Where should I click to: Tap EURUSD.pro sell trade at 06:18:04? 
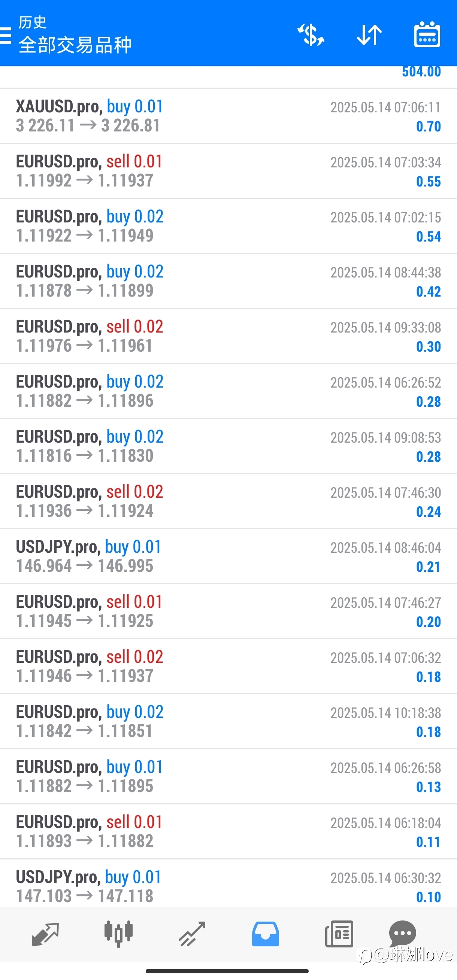click(228, 831)
